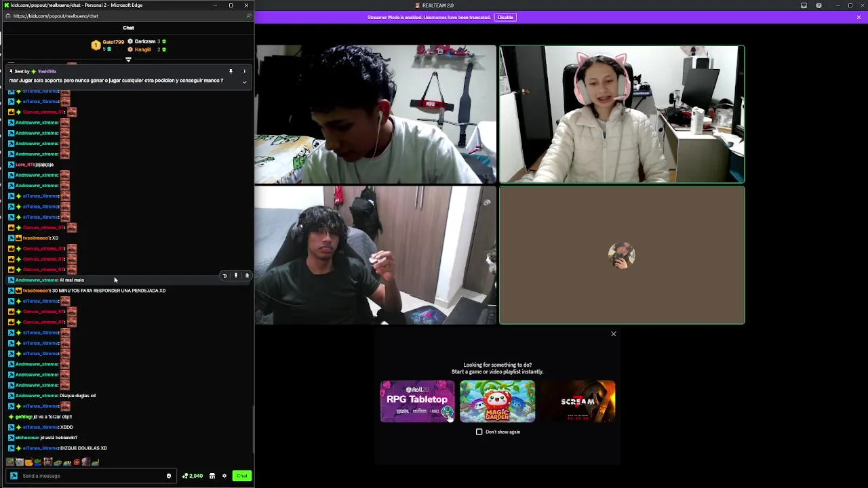Screen dimensions: 868x488
Task: Open the 2,040 channel points balance
Action: pos(193,476)
